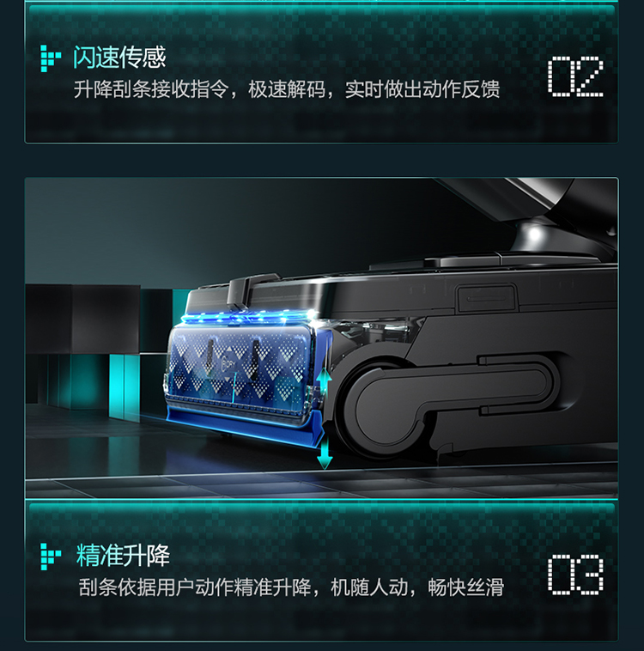Click the description starting with 刮条依据用户动作
Viewport: 644px width, 651px height.
click(x=291, y=587)
